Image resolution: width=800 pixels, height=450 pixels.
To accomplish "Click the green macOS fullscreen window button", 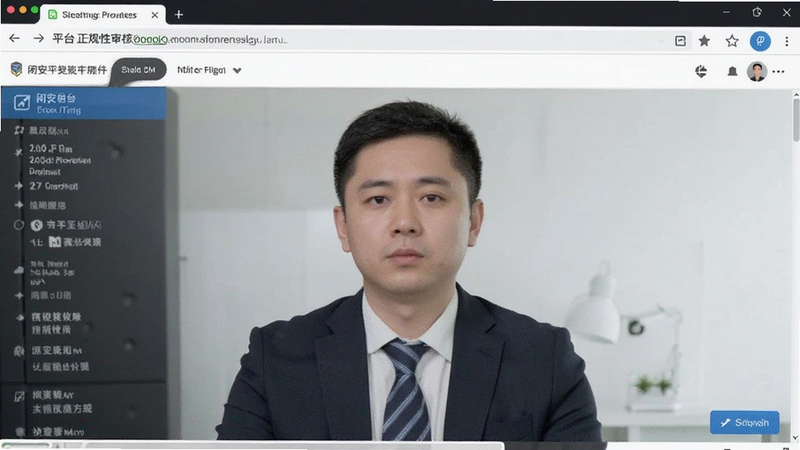I will (34, 10).
